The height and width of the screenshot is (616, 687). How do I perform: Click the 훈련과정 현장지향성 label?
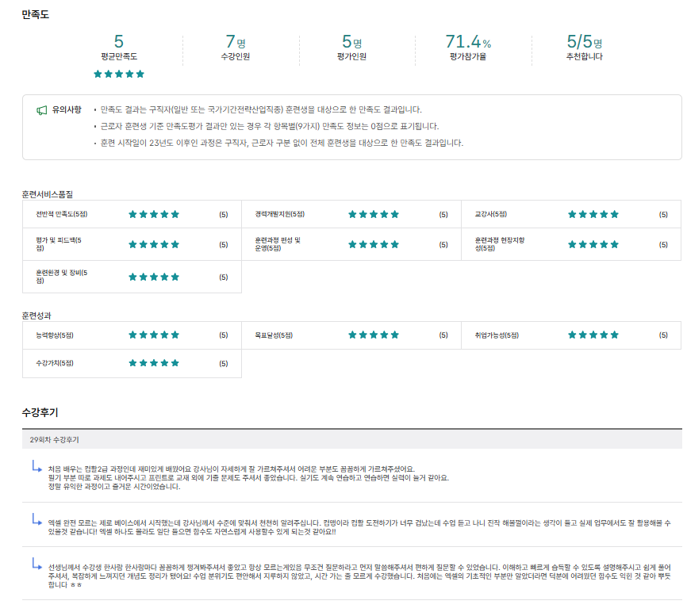(x=500, y=244)
